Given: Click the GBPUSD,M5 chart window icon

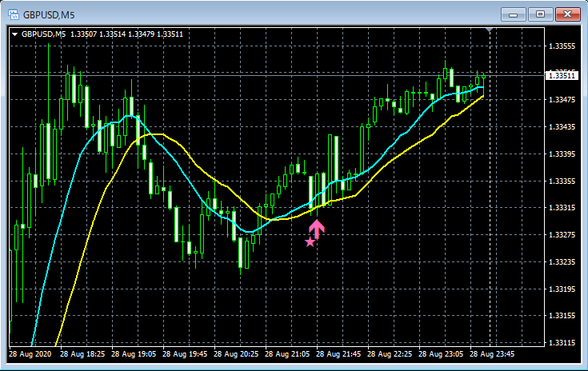Looking at the screenshot, I should pyautogui.click(x=14, y=15).
